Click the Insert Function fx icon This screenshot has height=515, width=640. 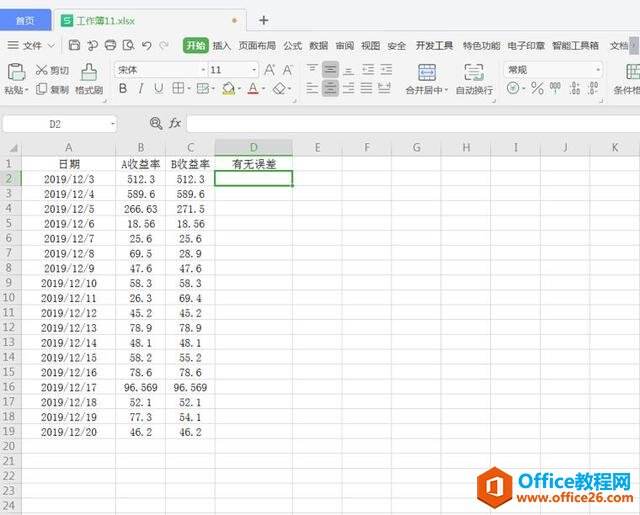175,123
